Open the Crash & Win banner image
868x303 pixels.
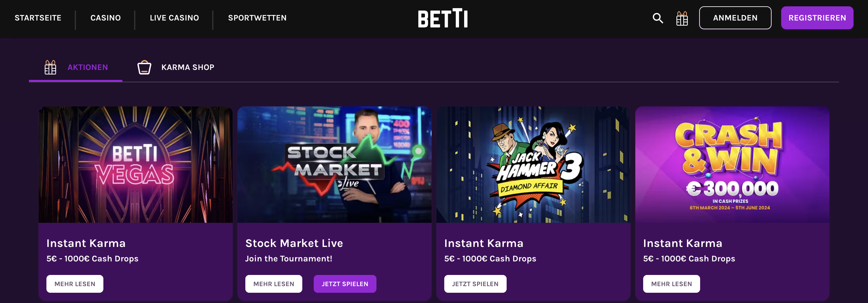click(x=732, y=165)
